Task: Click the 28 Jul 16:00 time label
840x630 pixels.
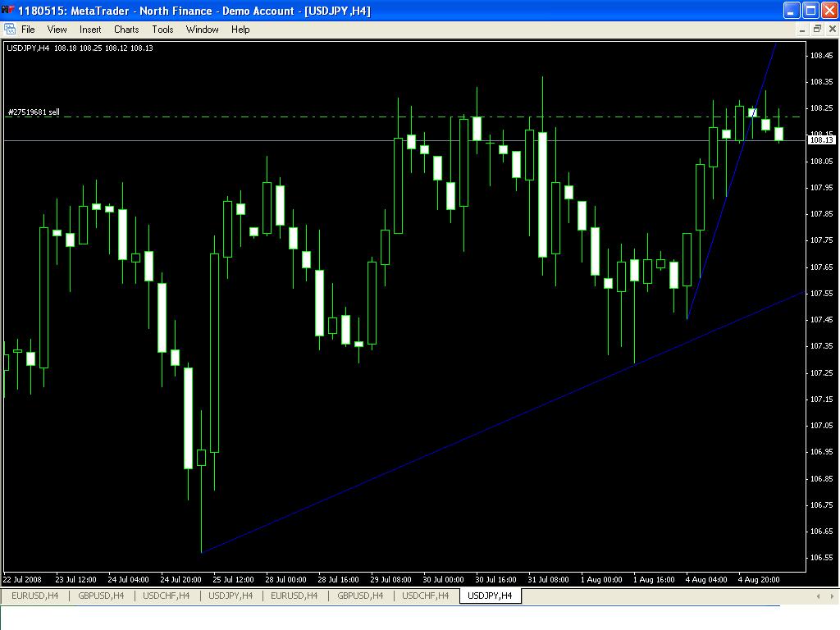Action: coord(338,579)
